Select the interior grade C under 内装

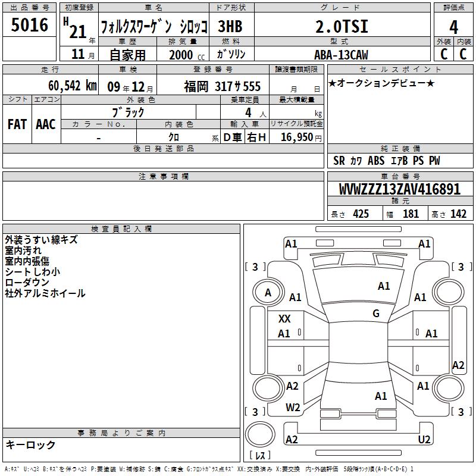[464, 54]
